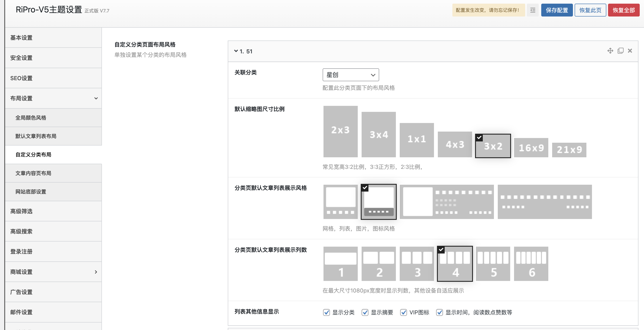
Task: Select the grid list display style
Action: point(340,202)
